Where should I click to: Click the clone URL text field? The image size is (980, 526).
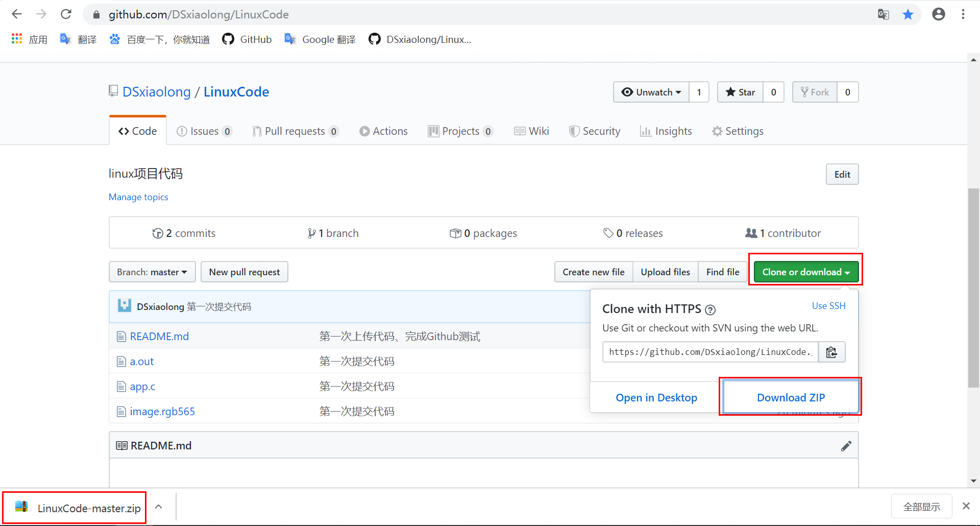click(710, 352)
